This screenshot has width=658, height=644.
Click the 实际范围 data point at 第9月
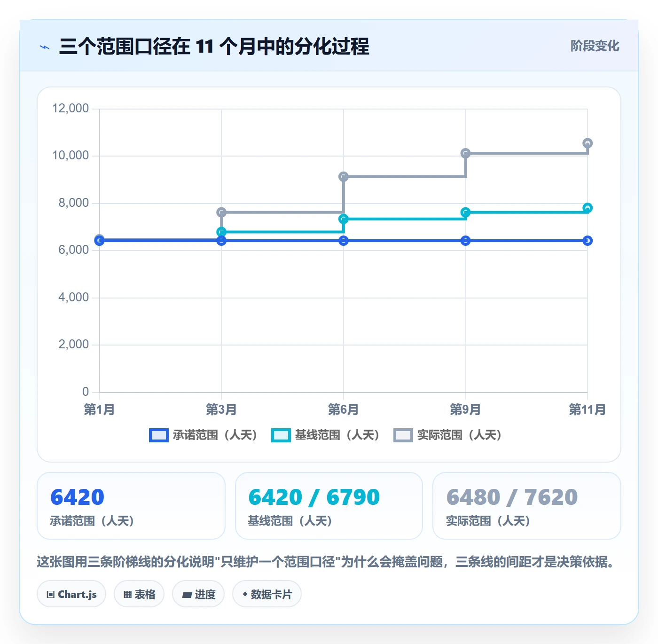[466, 153]
